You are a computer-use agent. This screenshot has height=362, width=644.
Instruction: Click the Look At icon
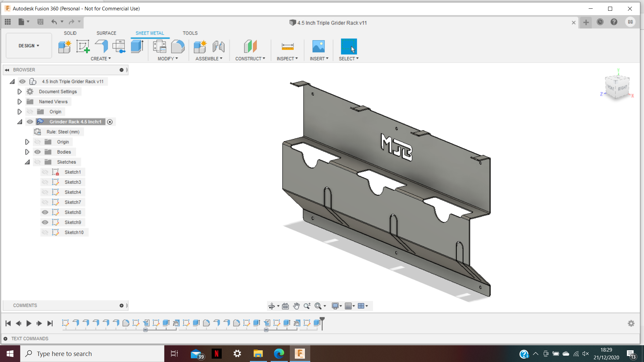click(x=285, y=306)
